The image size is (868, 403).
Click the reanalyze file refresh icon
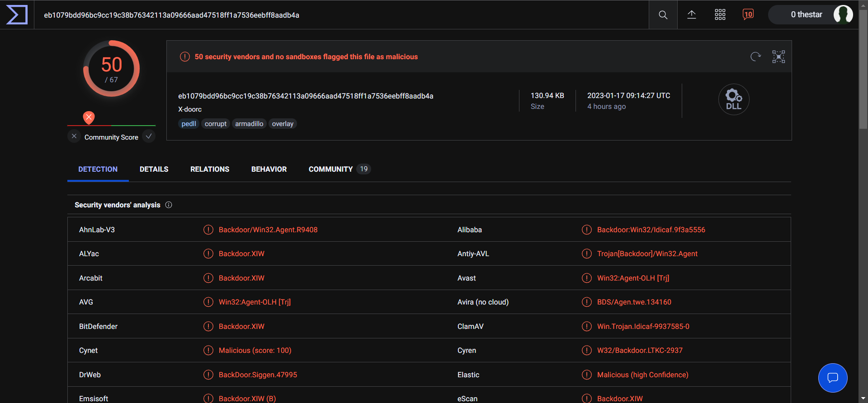(755, 56)
